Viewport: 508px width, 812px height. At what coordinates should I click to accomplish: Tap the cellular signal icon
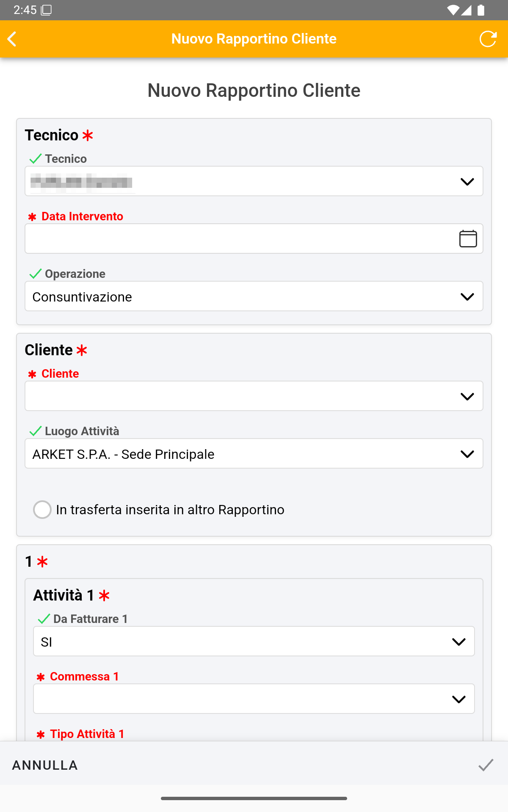click(x=467, y=10)
